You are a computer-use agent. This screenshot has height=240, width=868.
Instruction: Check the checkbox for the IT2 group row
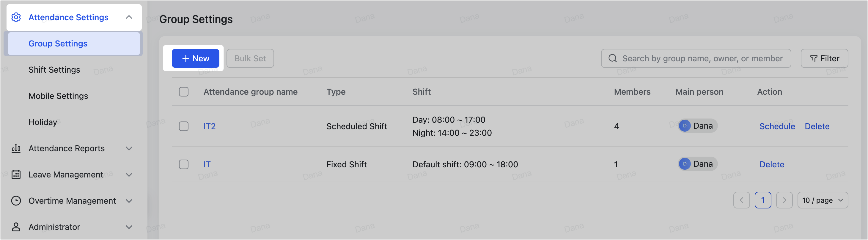(184, 126)
